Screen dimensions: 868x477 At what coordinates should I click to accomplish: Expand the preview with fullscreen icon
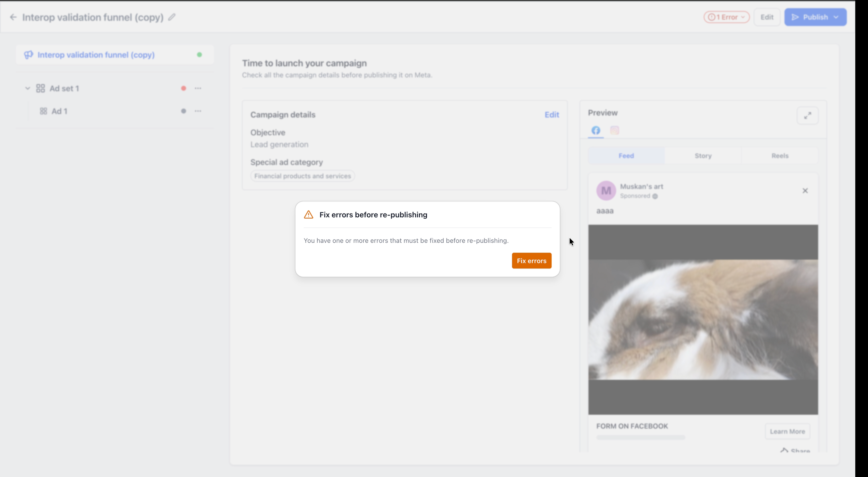coord(807,115)
